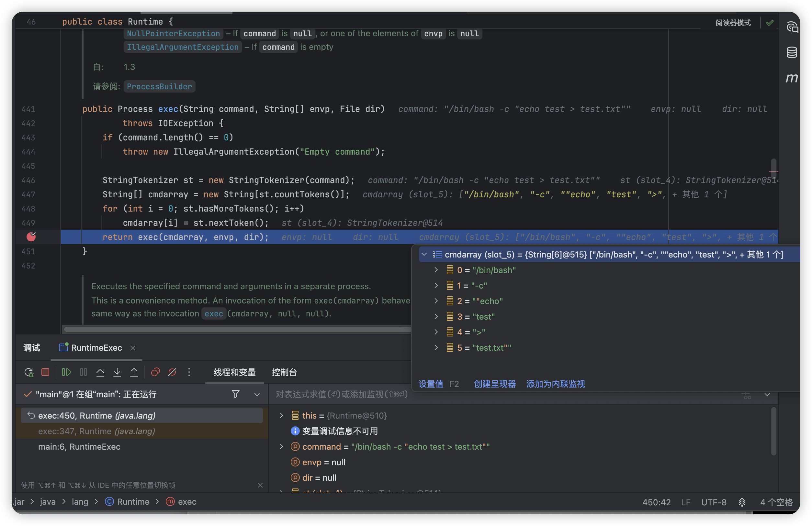
Task: Expand the evaluate expression history dropdown
Action: point(767,394)
